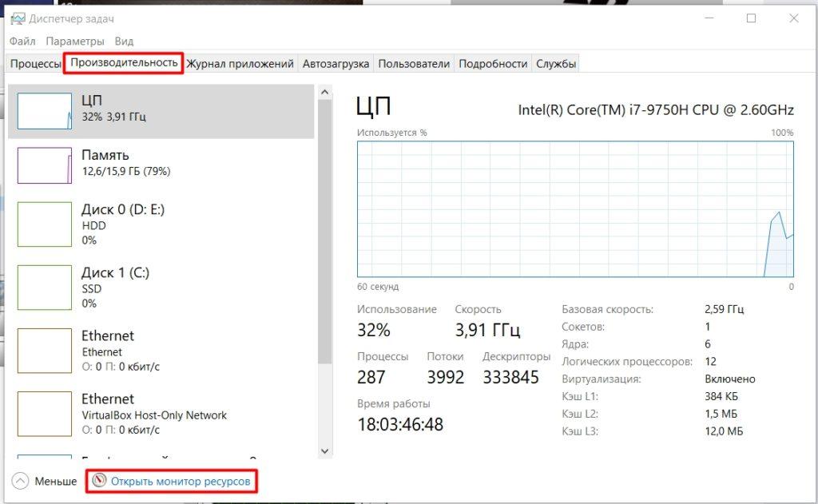Click the Ядра value 6

point(708,344)
